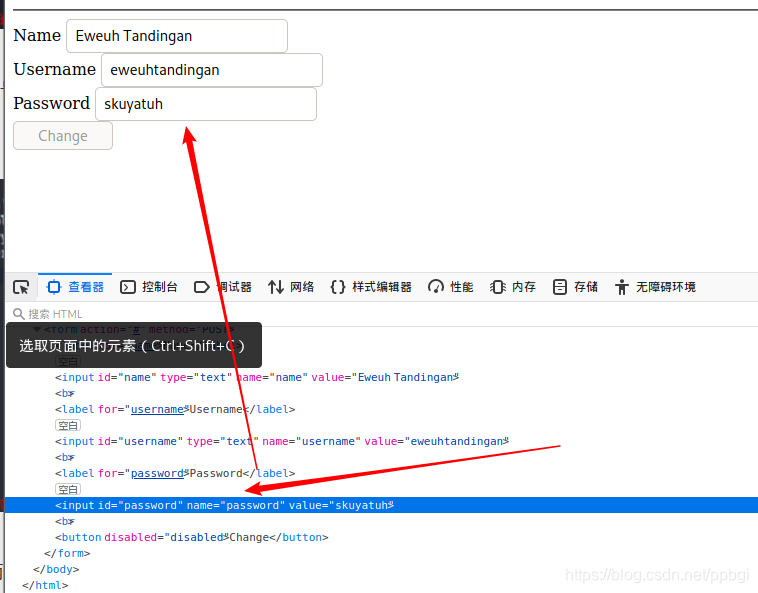Click into the Username input field
The height and width of the screenshot is (593, 758).
point(212,70)
